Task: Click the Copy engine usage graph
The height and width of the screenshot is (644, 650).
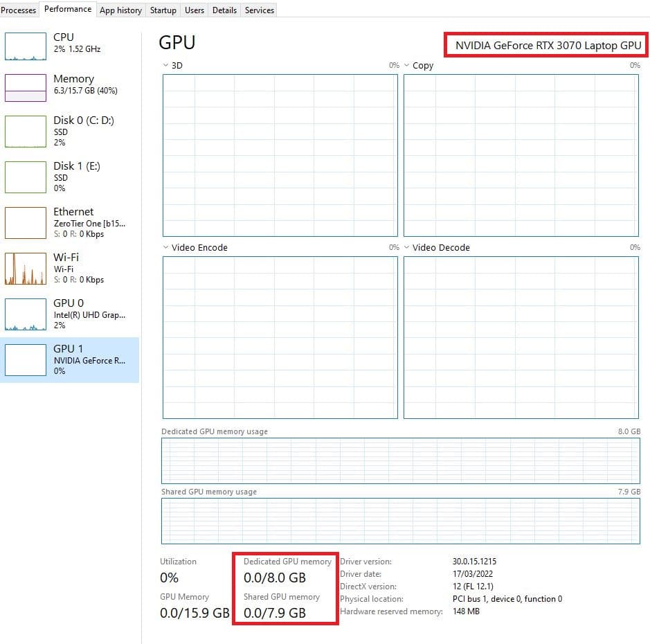Action: coord(521,156)
